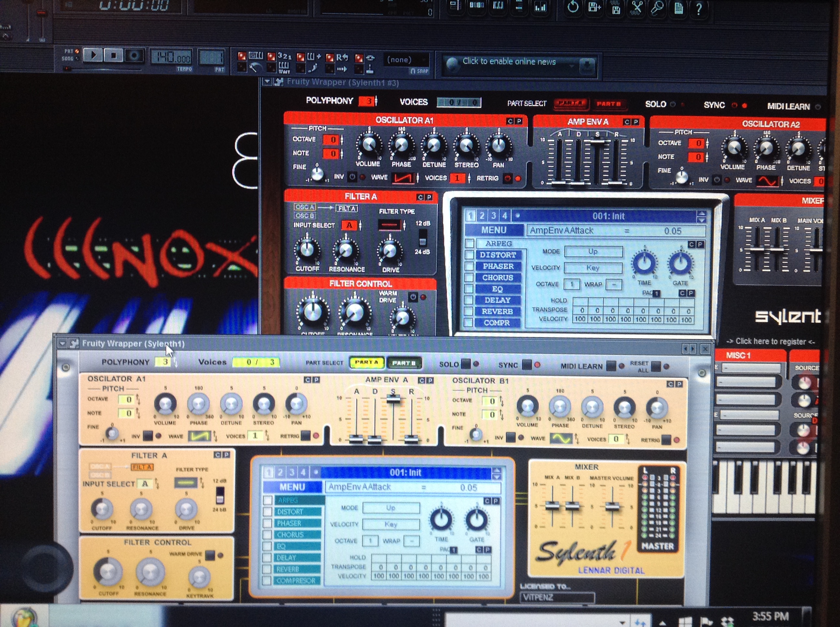Open the audio editor scissors icon

point(637,7)
